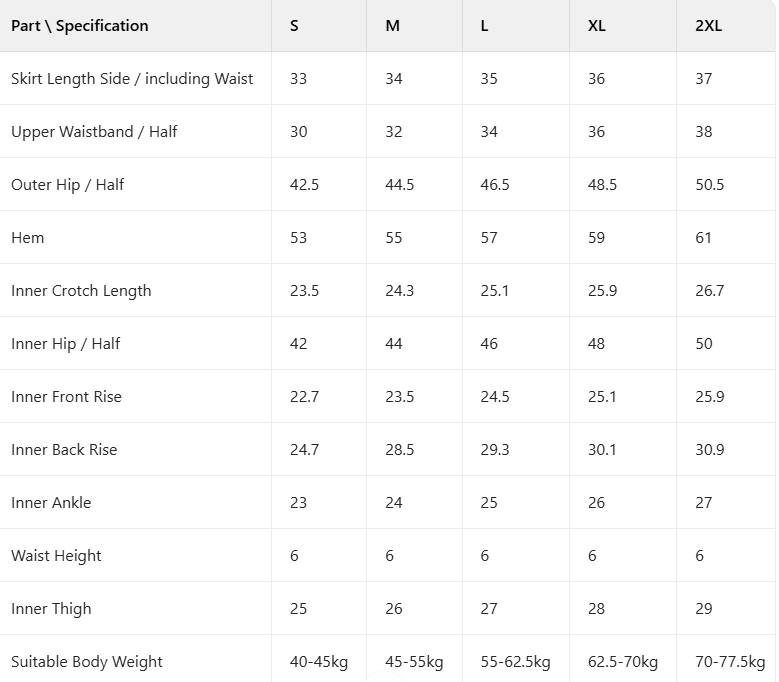This screenshot has height=682, width=779.
Task: Click Inner Thigh XL value 28
Action: [x=596, y=608]
